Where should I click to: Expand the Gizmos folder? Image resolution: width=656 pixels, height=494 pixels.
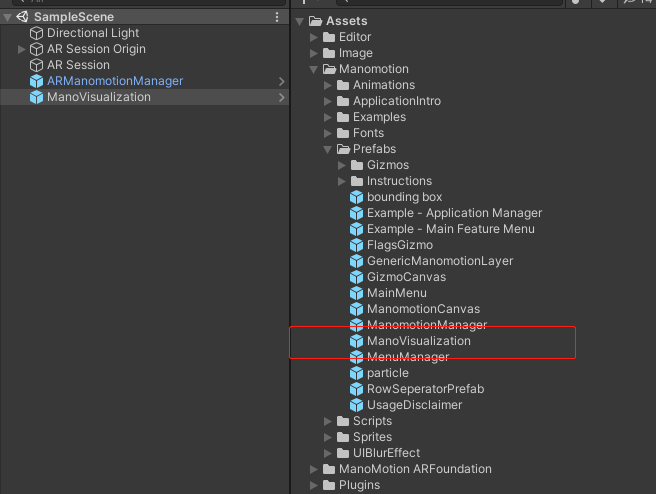(x=342, y=165)
